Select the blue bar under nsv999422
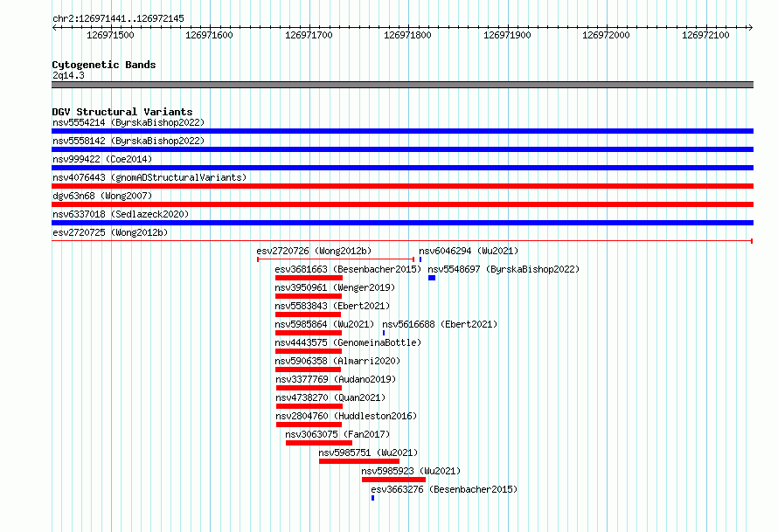The height and width of the screenshot is (532, 778). tap(402, 168)
